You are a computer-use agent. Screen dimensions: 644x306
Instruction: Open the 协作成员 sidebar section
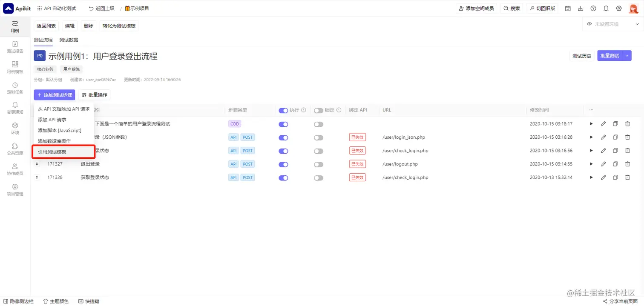point(15,169)
